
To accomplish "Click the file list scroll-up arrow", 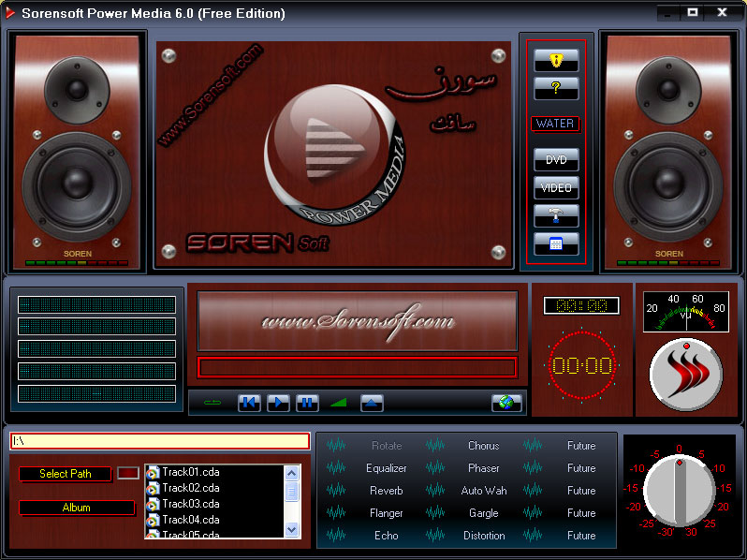I will tap(292, 473).
